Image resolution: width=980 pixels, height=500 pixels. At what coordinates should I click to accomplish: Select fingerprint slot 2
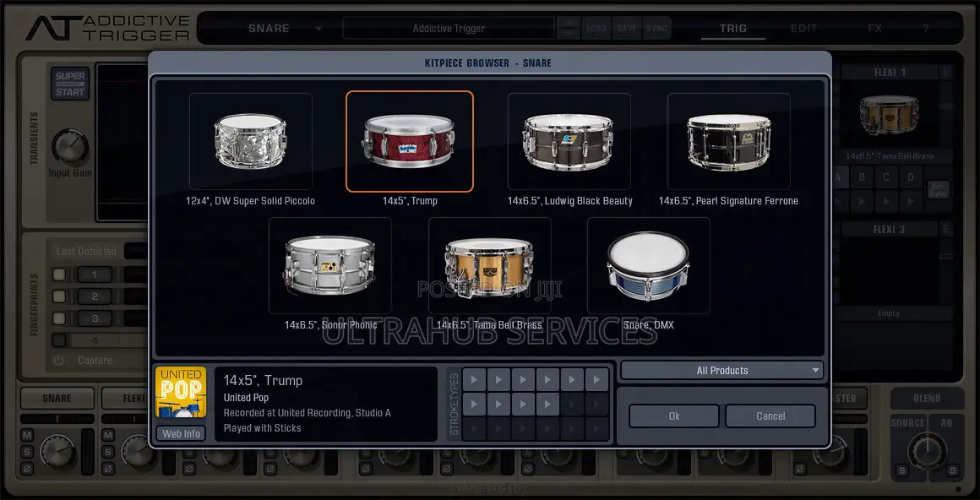(x=95, y=296)
